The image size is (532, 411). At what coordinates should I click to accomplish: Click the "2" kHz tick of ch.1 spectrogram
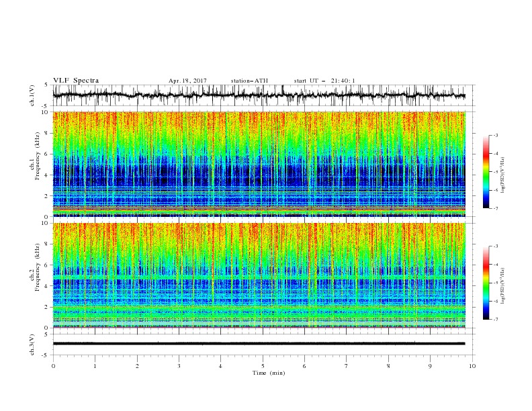click(x=47, y=196)
